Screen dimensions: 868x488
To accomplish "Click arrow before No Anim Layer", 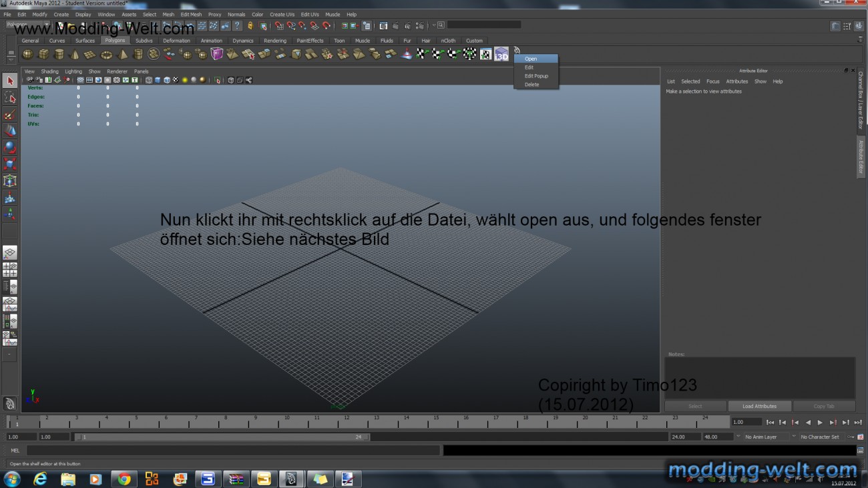I will 738,437.
